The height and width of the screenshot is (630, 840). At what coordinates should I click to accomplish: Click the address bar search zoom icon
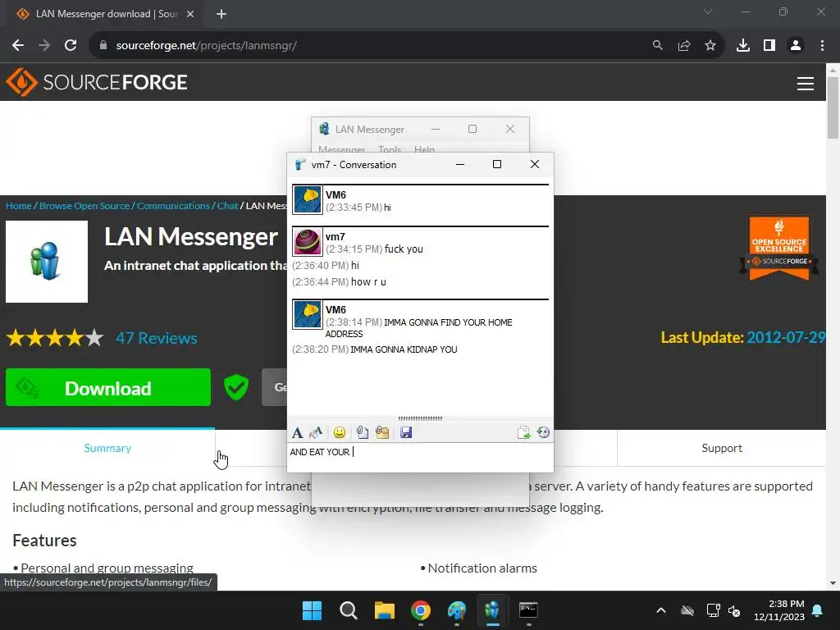click(x=657, y=46)
